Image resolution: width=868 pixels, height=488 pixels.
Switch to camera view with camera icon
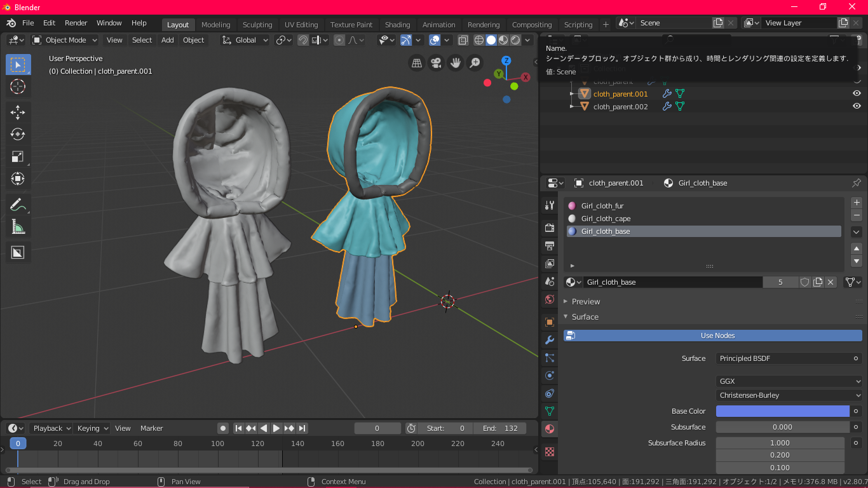(x=436, y=62)
